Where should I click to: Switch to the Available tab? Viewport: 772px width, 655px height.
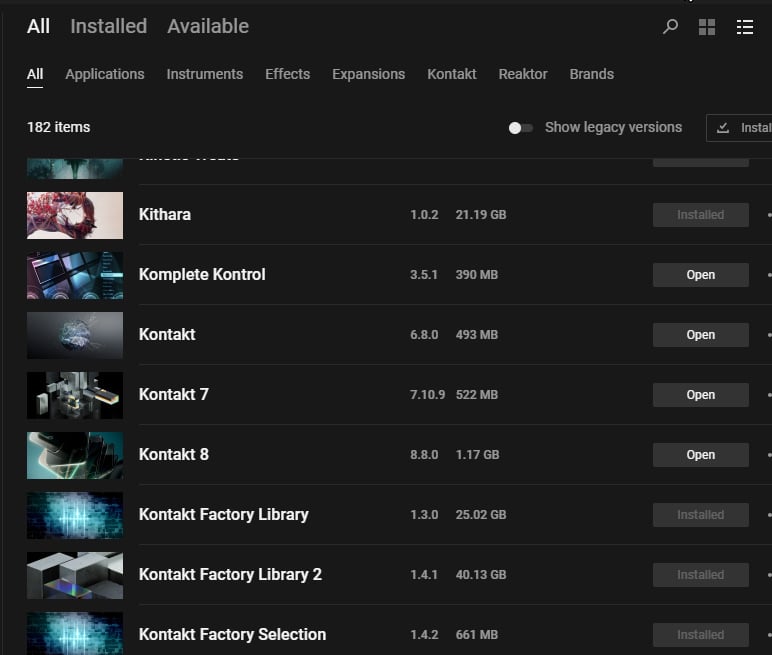208,26
